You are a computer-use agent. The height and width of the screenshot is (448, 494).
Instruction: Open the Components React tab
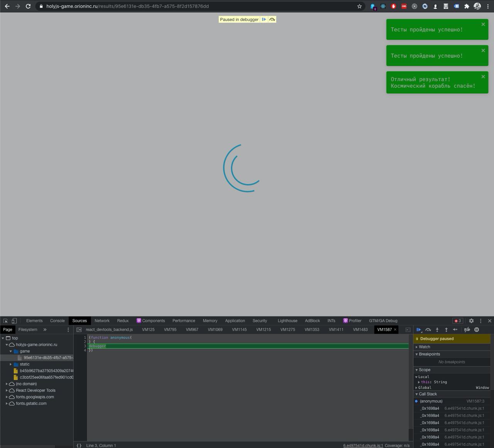click(x=151, y=321)
